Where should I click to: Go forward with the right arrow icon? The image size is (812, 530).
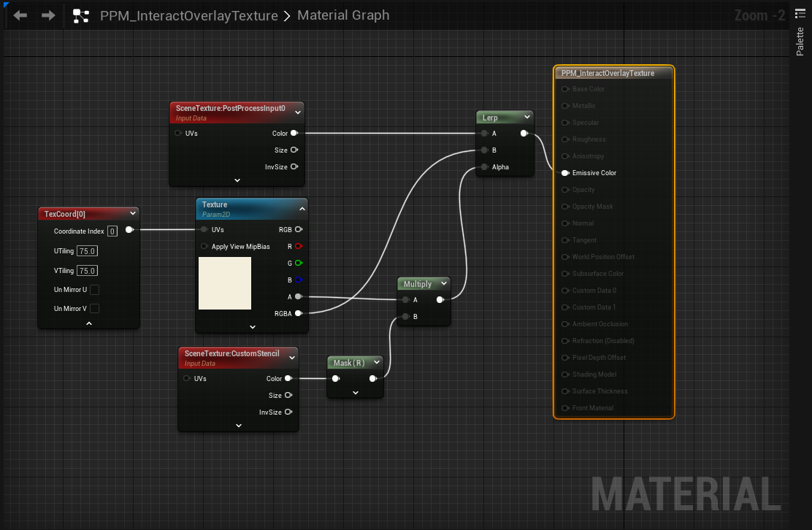point(48,15)
